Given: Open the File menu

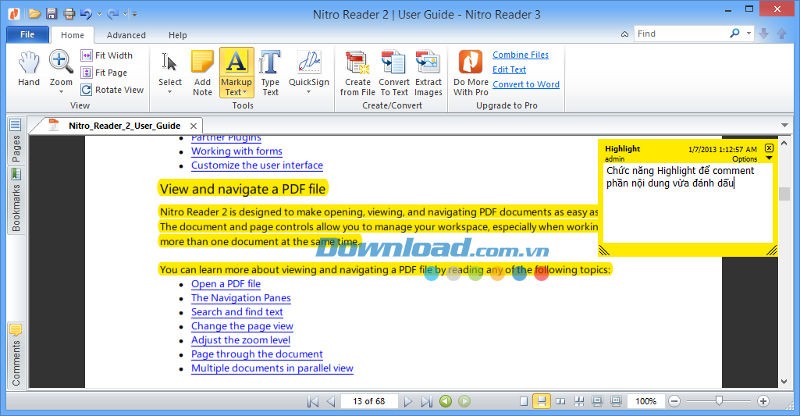Looking at the screenshot, I should click(x=26, y=35).
